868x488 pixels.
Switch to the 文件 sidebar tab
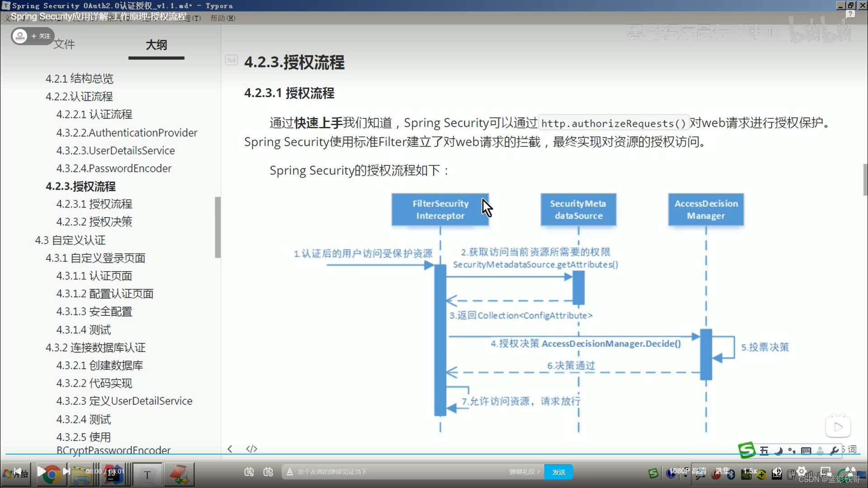64,44
